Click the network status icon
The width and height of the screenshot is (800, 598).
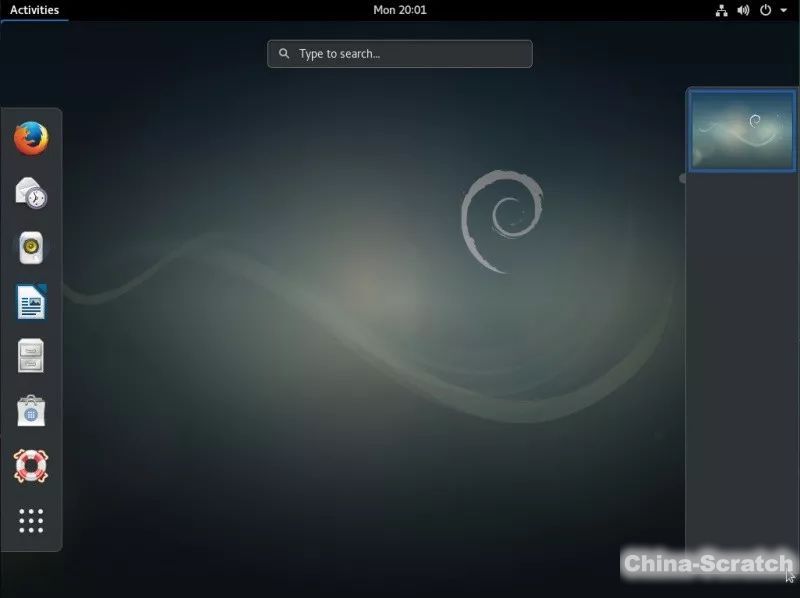click(722, 10)
